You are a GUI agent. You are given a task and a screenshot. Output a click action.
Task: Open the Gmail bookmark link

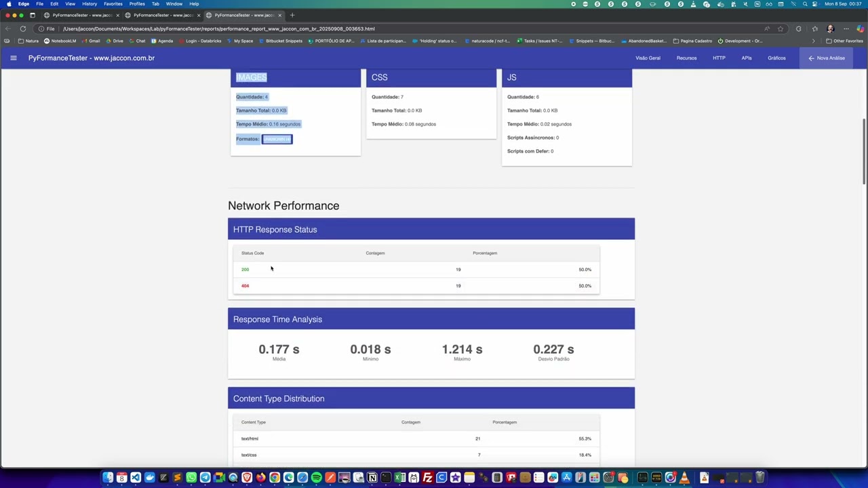pyautogui.click(x=90, y=41)
